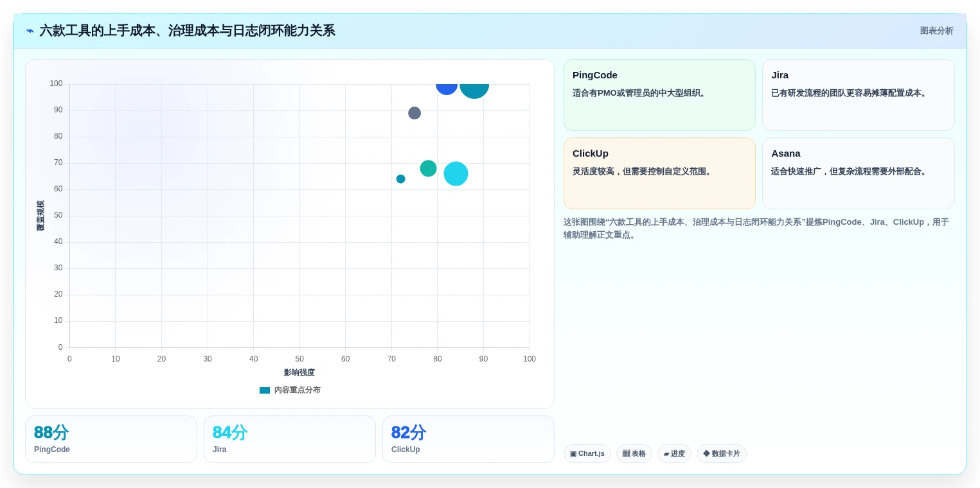Click the 图表分析 label in the header
Viewport: 980px width, 488px height.
(x=936, y=31)
